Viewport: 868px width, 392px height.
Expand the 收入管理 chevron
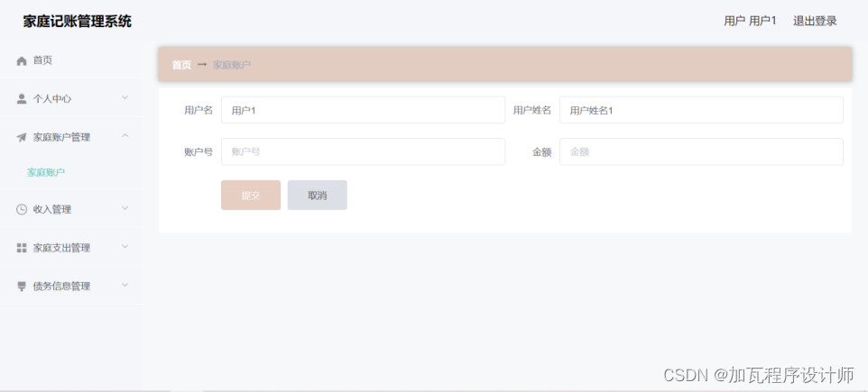click(125, 208)
